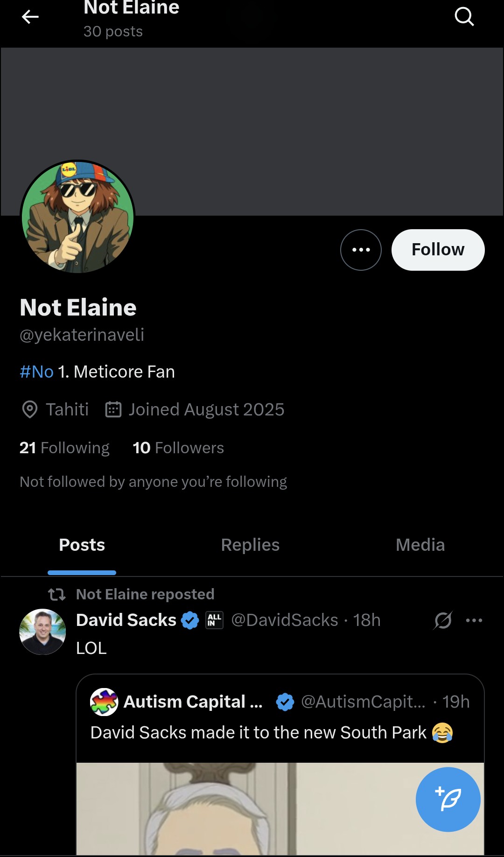This screenshot has height=857, width=504.
Task: Select the Posts tab
Action: coord(82,545)
